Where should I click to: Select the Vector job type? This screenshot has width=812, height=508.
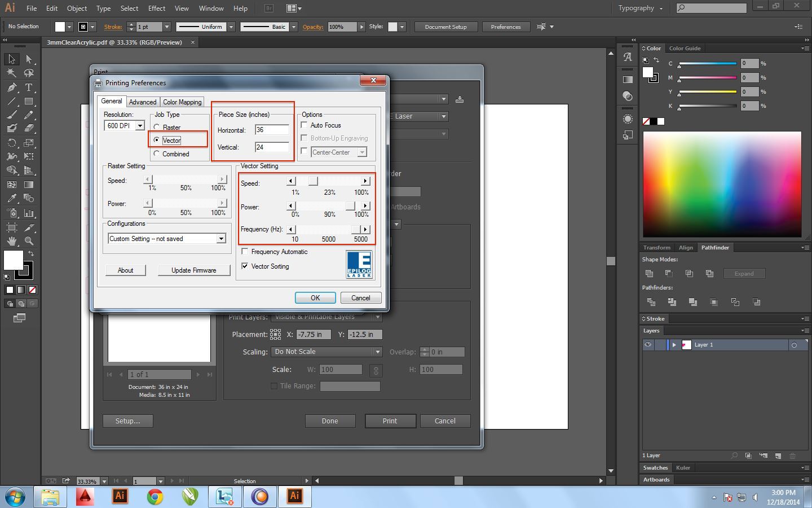pyautogui.click(x=157, y=140)
